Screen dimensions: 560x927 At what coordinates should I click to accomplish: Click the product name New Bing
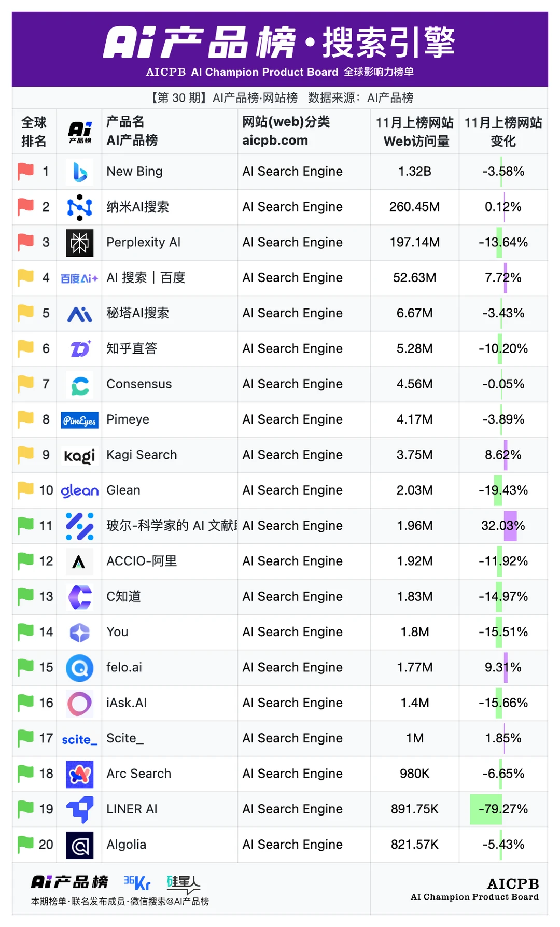pyautogui.click(x=134, y=171)
